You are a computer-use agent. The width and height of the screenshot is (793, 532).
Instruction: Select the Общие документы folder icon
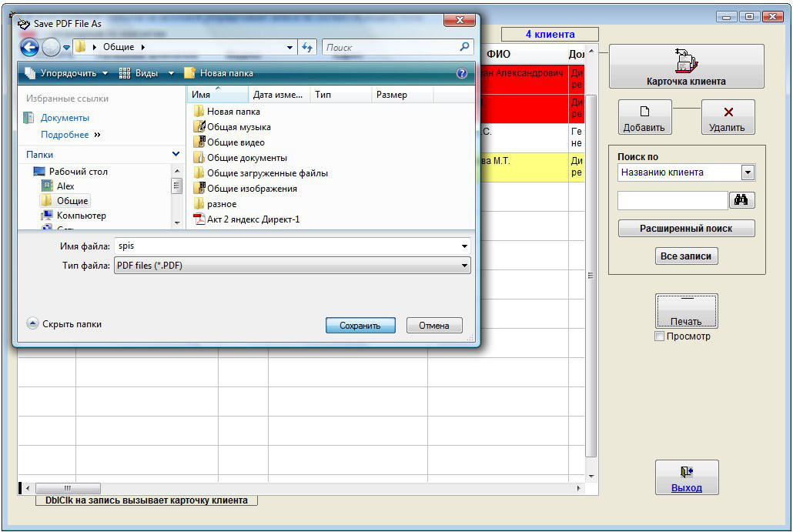coord(199,157)
